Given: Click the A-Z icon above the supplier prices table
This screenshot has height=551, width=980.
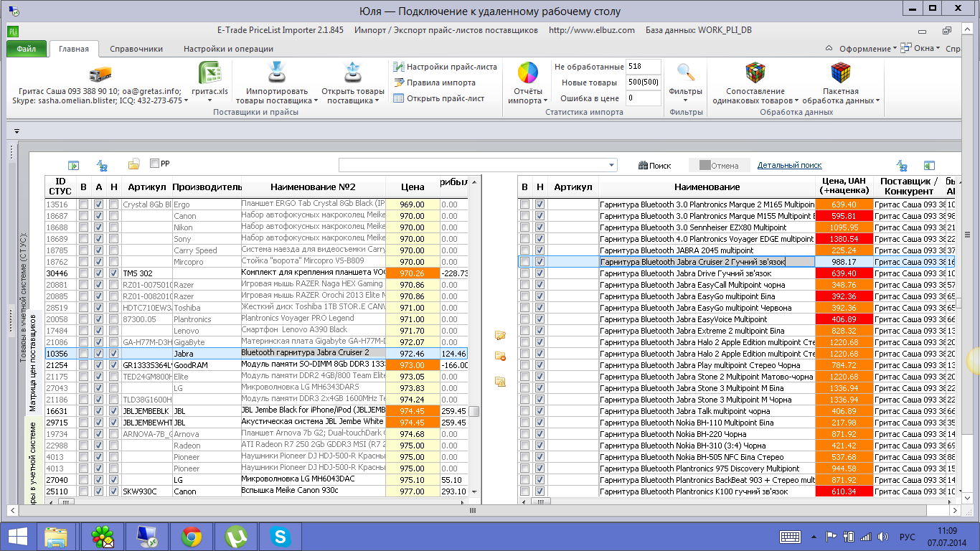Looking at the screenshot, I should [x=902, y=165].
